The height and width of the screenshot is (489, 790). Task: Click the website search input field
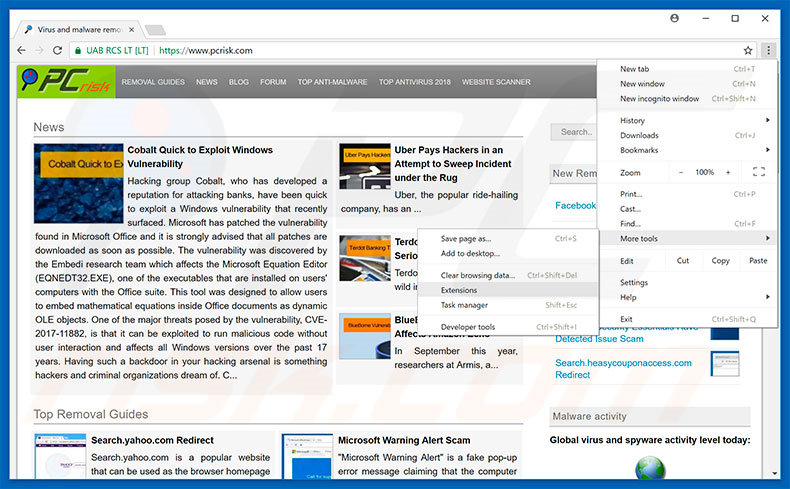click(x=574, y=131)
